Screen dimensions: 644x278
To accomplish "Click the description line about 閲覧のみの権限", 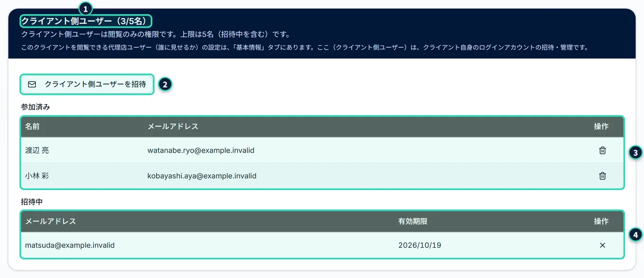I will coord(155,35).
